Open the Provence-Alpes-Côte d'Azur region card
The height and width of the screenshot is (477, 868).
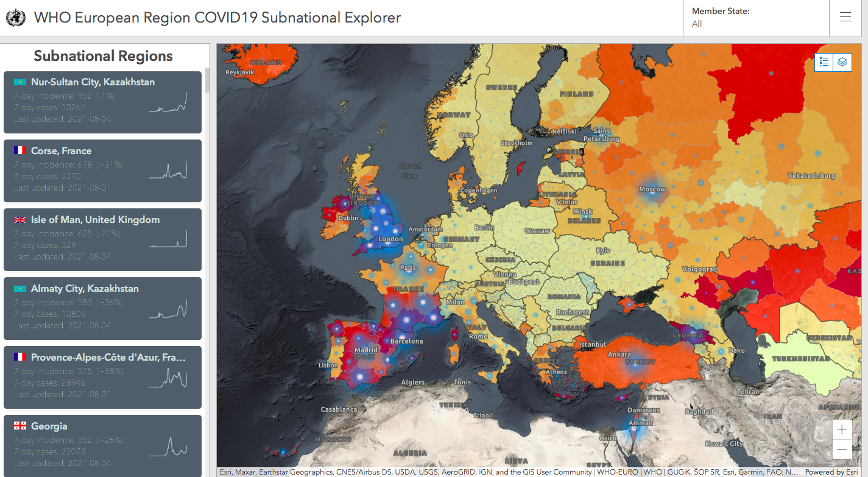coord(102,378)
